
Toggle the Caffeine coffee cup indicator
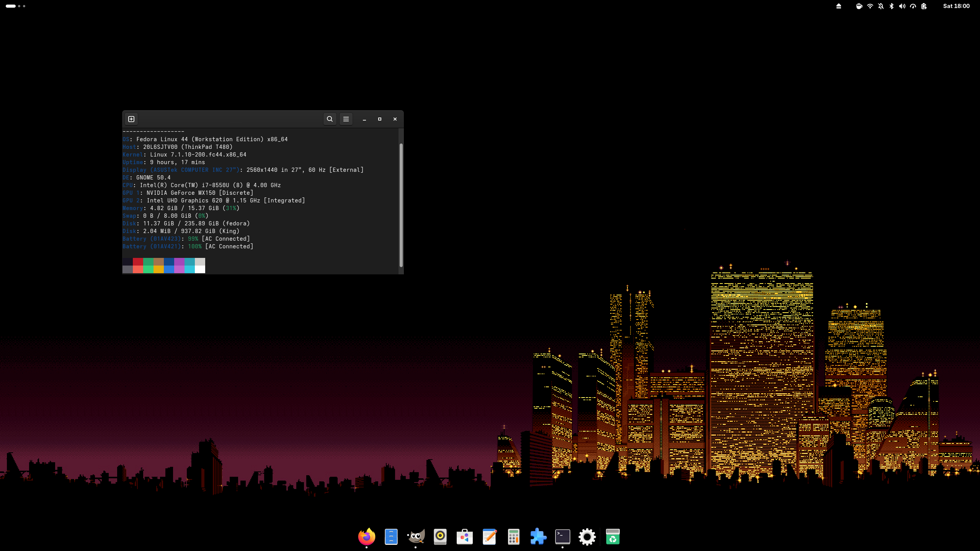click(859, 6)
